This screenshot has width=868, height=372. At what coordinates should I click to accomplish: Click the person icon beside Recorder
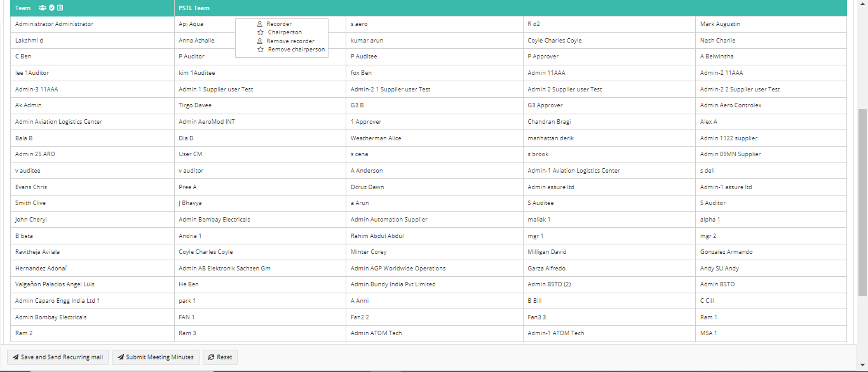pos(260,24)
